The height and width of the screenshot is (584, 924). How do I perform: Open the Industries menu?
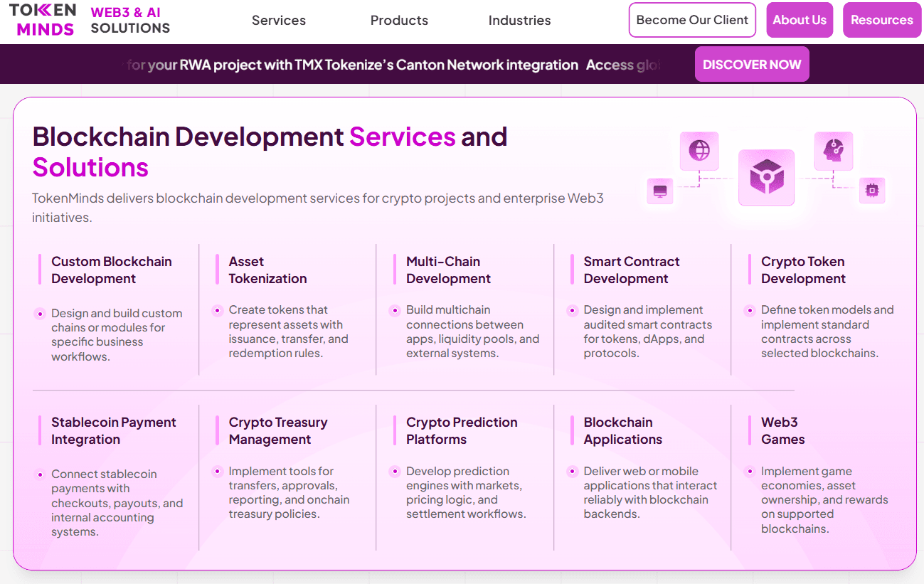point(519,21)
